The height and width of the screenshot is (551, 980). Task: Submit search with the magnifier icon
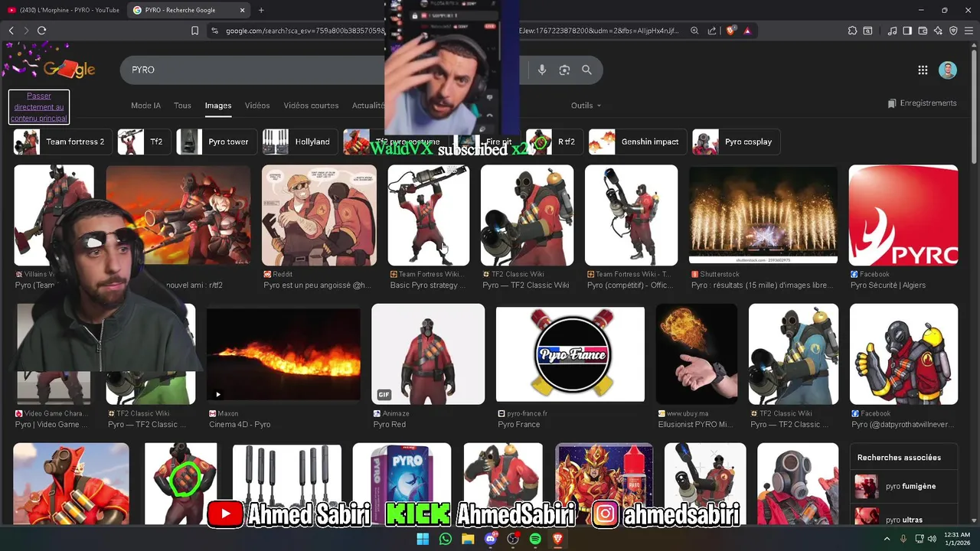(586, 70)
